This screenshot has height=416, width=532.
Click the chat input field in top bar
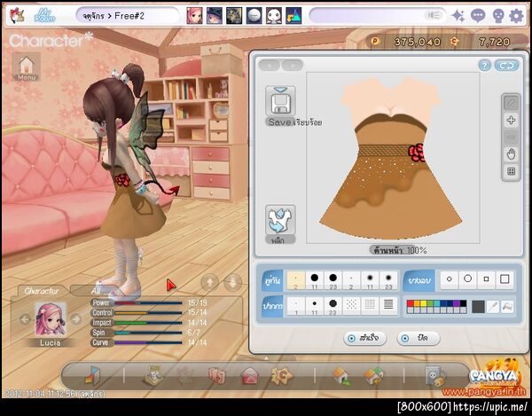[x=378, y=16]
